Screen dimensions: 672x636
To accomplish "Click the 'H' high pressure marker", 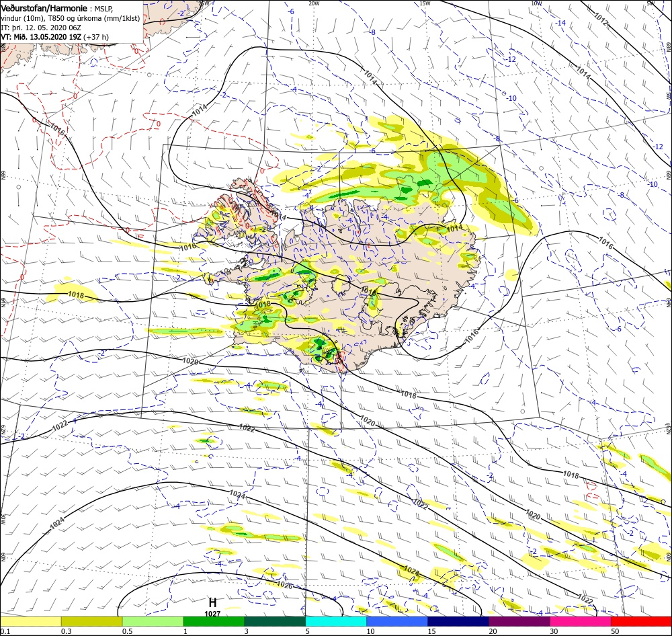I will [212, 602].
